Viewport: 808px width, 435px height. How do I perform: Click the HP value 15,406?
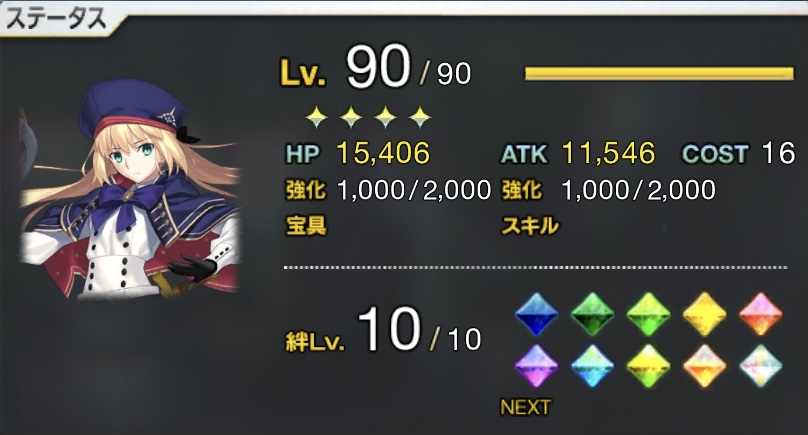coord(383,153)
